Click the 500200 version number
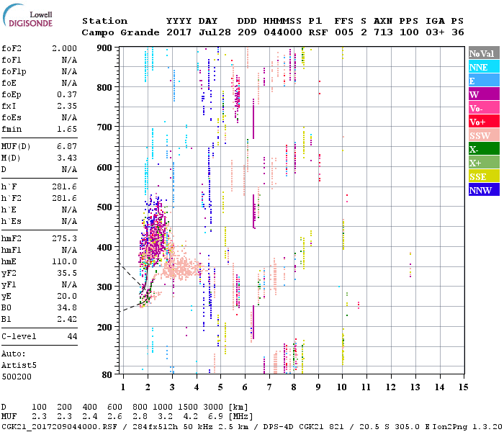This screenshot has width=504, height=432. coord(17,377)
